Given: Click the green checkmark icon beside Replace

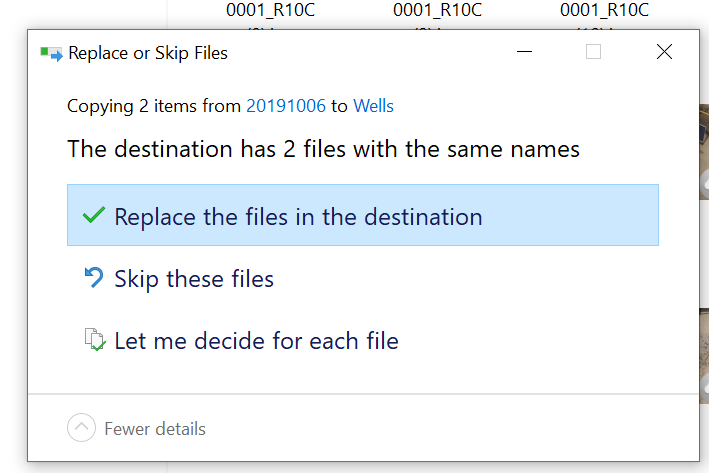Looking at the screenshot, I should pos(94,216).
